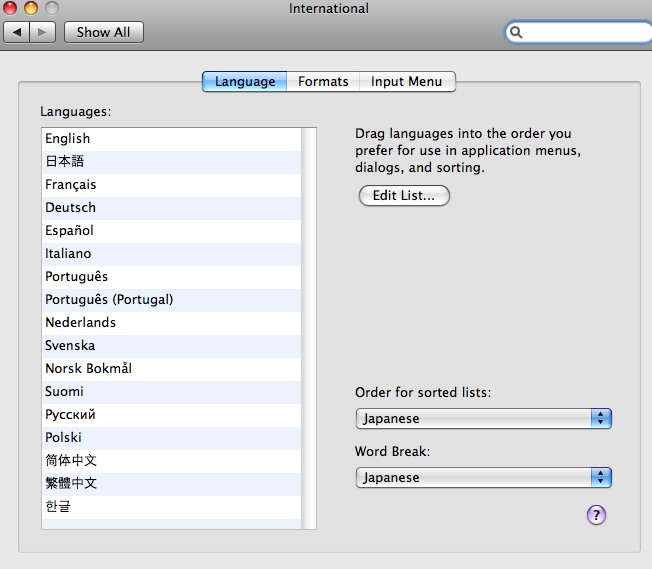Image resolution: width=652 pixels, height=569 pixels.
Task: Switch to the Language tab
Action: 245,82
